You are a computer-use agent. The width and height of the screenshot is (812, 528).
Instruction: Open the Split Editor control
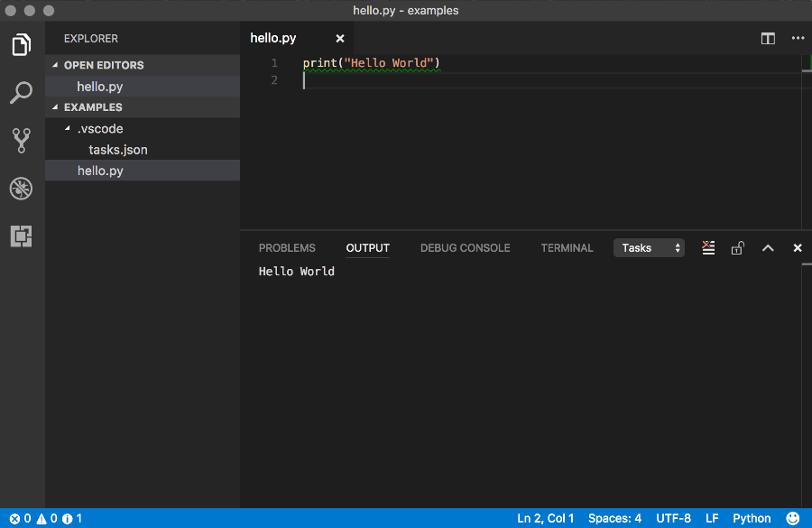click(768, 38)
